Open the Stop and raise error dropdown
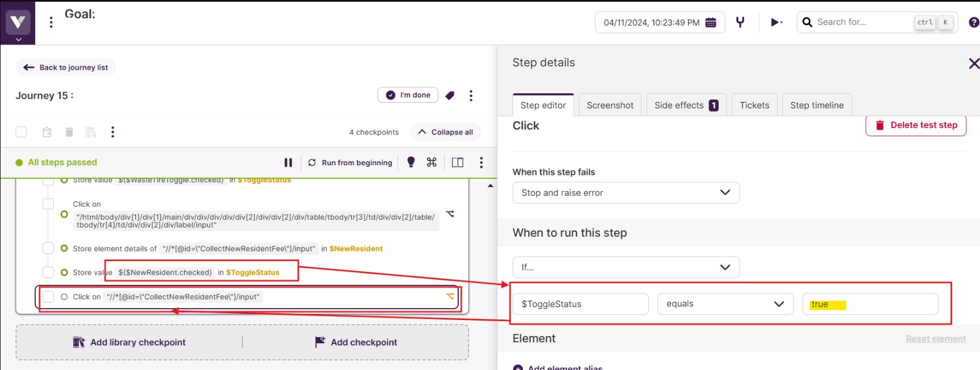The width and height of the screenshot is (980, 370). pyautogui.click(x=626, y=193)
